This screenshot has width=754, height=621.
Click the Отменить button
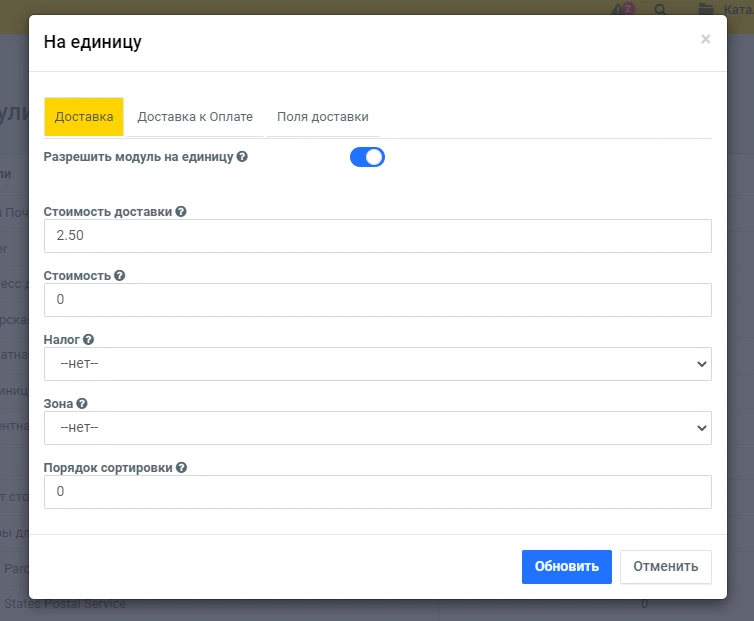pos(665,566)
